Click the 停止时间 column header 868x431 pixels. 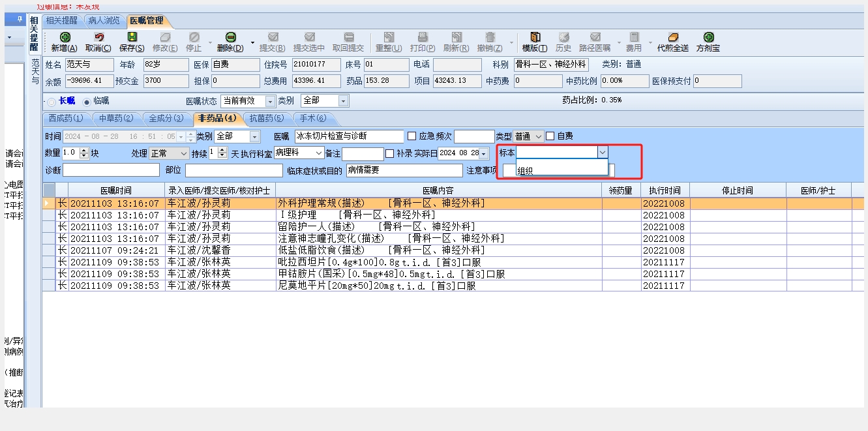738,190
